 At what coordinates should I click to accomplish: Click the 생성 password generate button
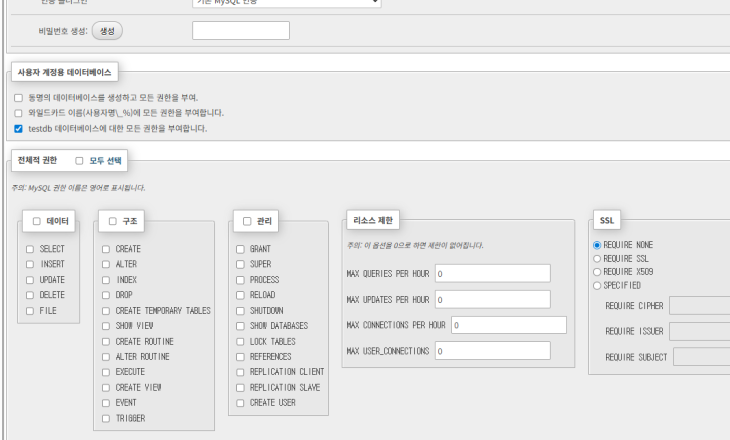(107, 31)
